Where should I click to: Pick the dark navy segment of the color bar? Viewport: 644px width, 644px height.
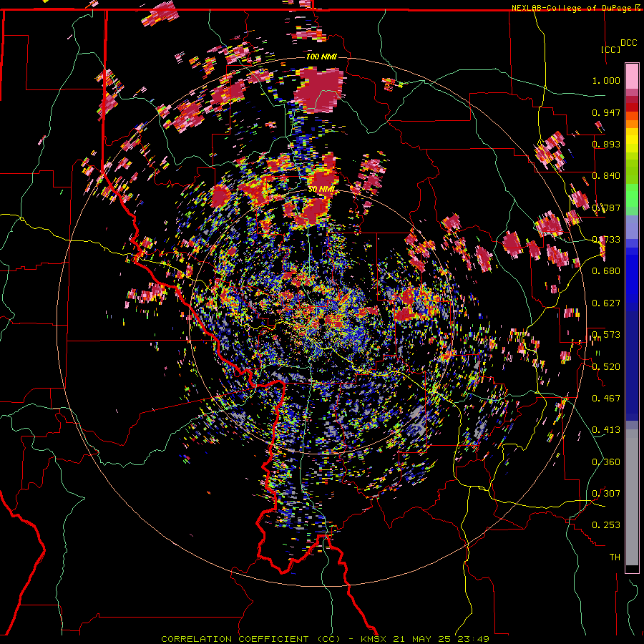click(x=632, y=366)
